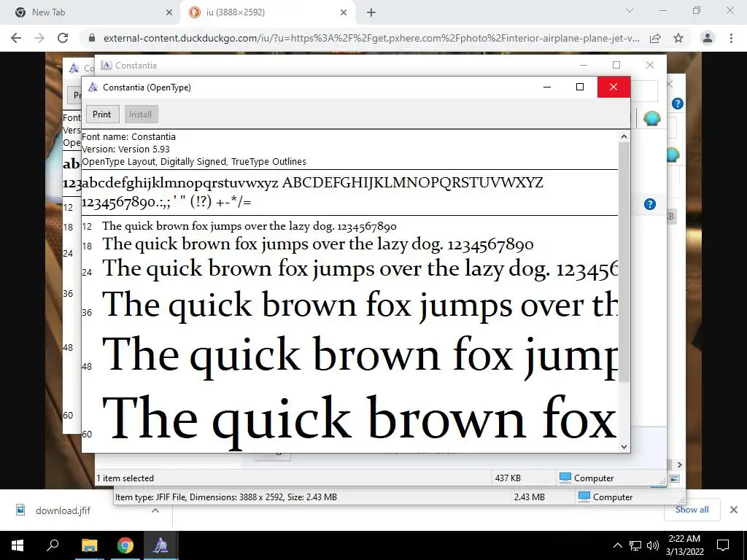Click Show all downloads link
The height and width of the screenshot is (560, 747).
[692, 510]
